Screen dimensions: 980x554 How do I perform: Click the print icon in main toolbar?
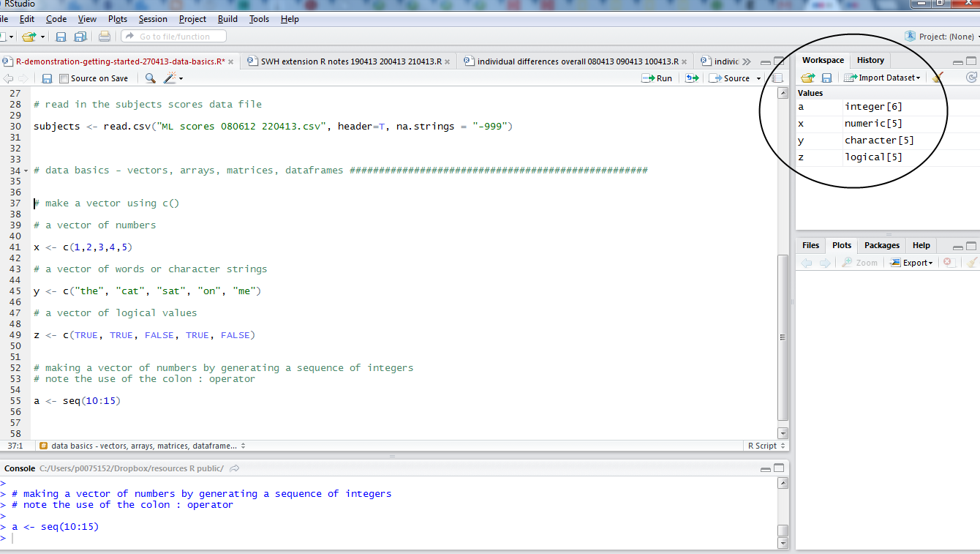click(105, 37)
